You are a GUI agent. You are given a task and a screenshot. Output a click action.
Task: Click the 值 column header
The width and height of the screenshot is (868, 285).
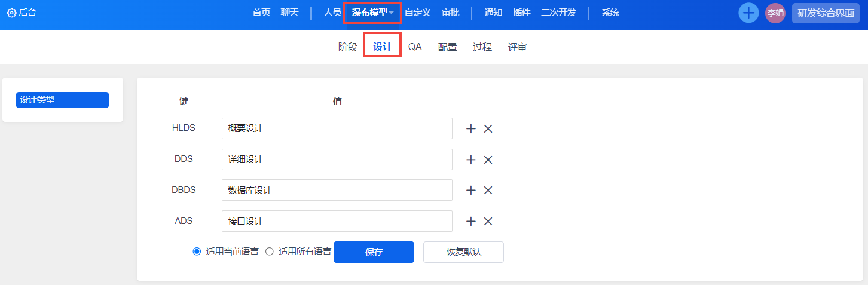pos(337,102)
